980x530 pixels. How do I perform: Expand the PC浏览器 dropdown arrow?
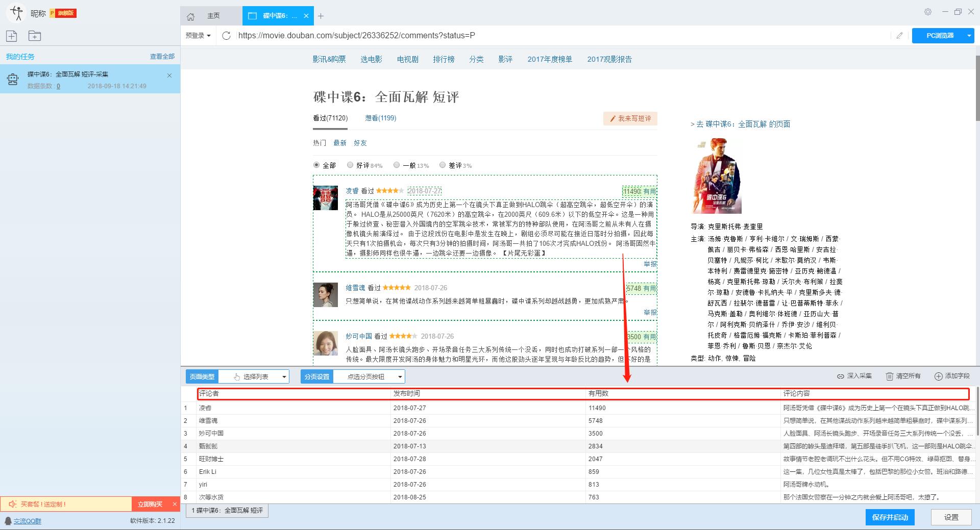pos(969,35)
